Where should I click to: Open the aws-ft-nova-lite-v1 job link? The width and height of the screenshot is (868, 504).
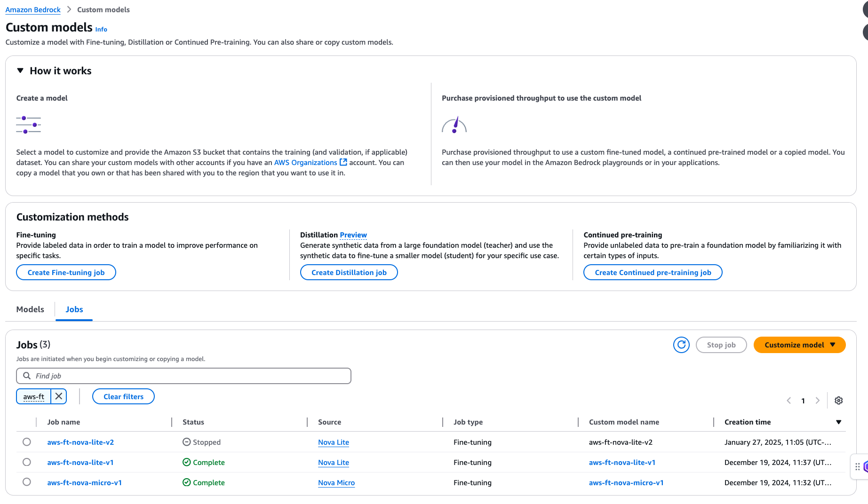(80, 463)
